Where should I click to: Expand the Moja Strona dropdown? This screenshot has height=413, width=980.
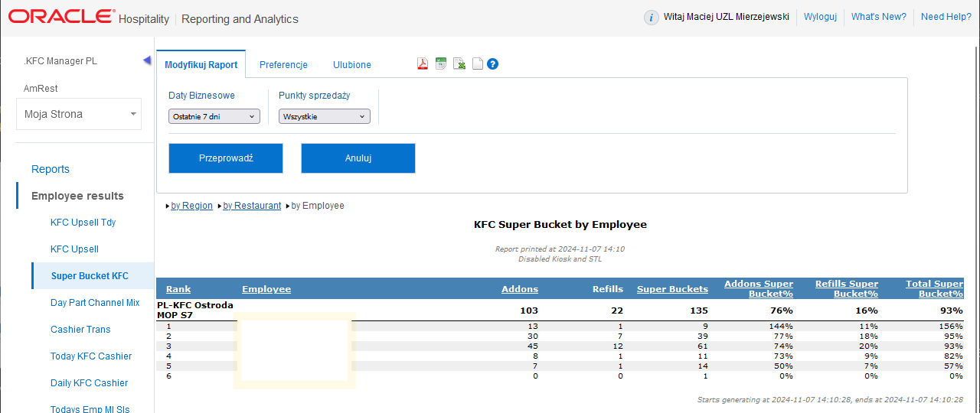pyautogui.click(x=79, y=114)
